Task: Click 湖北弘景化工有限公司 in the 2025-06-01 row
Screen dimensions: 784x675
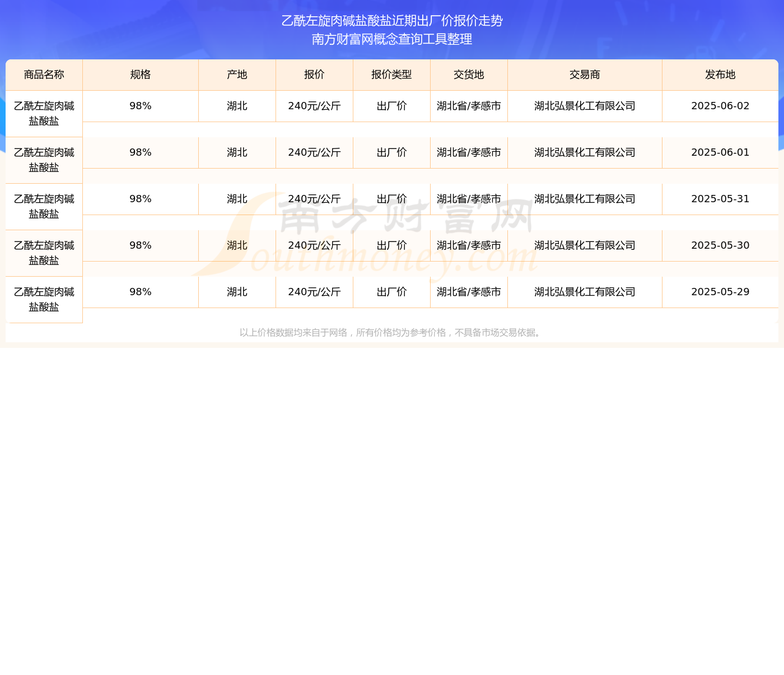Action: click(585, 152)
